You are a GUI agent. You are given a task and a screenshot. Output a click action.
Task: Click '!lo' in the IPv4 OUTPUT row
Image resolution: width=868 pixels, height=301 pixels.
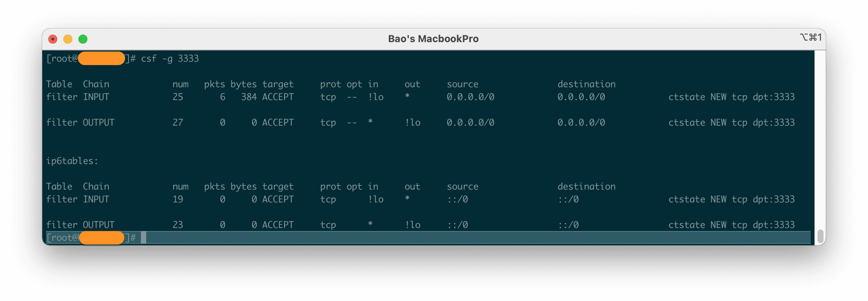pyautogui.click(x=413, y=123)
